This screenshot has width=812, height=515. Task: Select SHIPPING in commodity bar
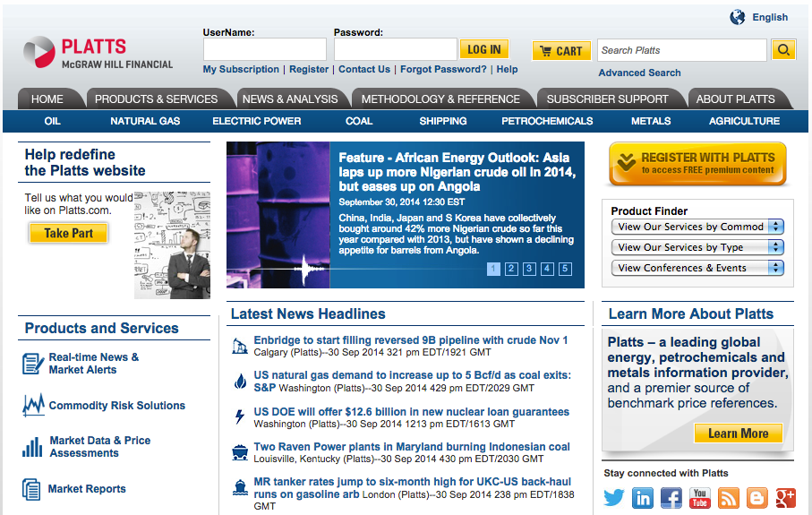tap(443, 121)
